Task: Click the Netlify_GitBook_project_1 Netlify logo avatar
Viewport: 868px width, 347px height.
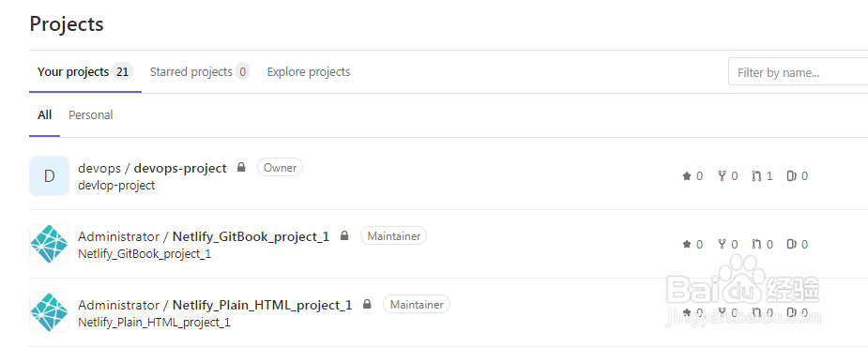Action: (x=50, y=244)
